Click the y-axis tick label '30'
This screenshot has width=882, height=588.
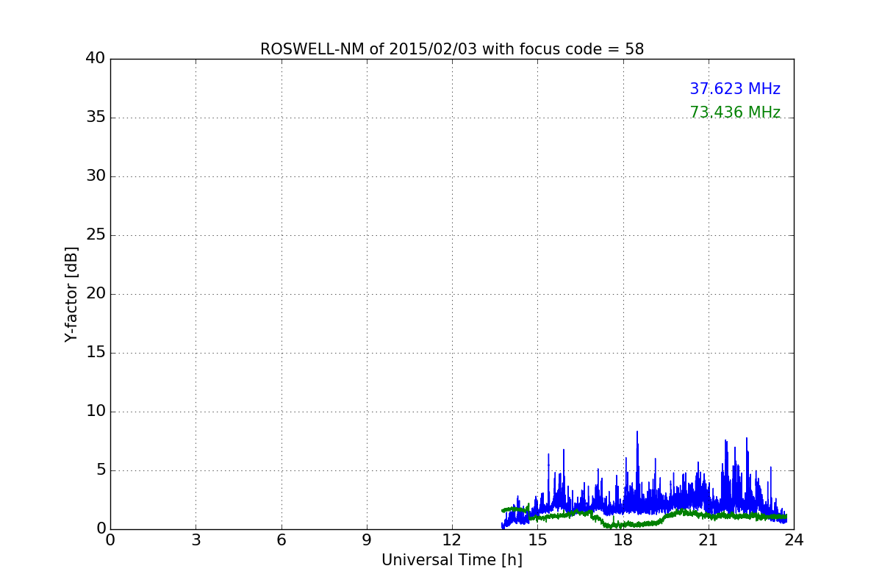(96, 176)
